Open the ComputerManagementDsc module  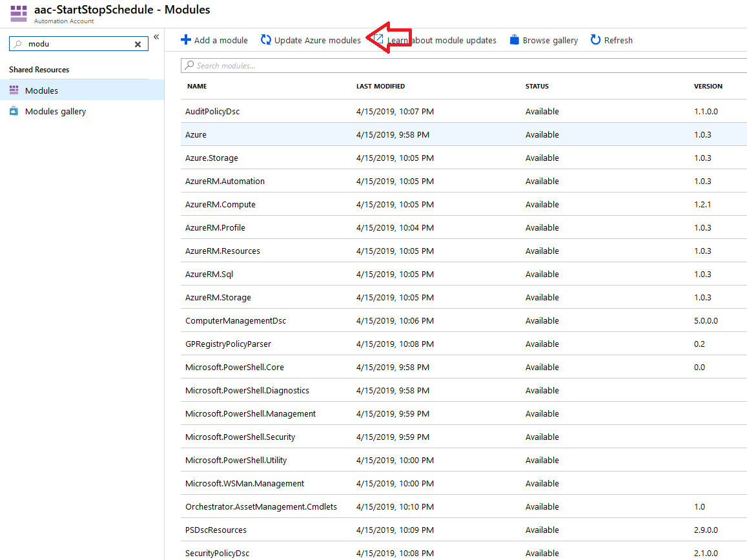236,321
